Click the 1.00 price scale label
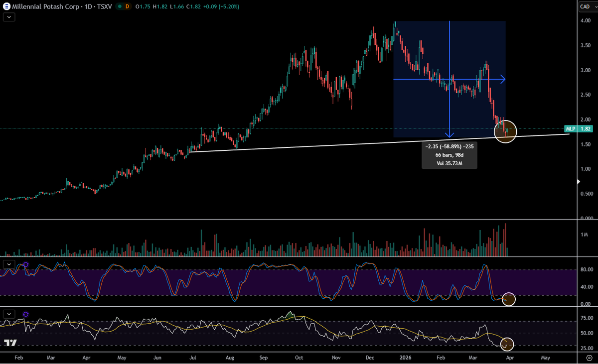Image resolution: width=598 pixels, height=364 pixels. click(586, 169)
